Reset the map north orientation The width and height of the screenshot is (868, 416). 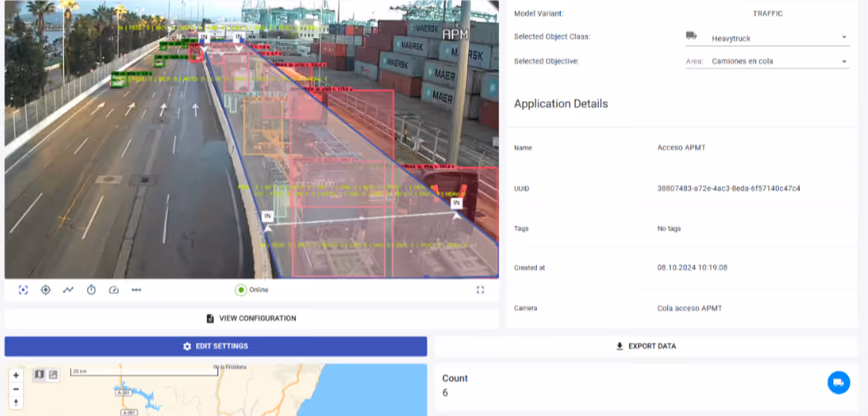point(16,403)
